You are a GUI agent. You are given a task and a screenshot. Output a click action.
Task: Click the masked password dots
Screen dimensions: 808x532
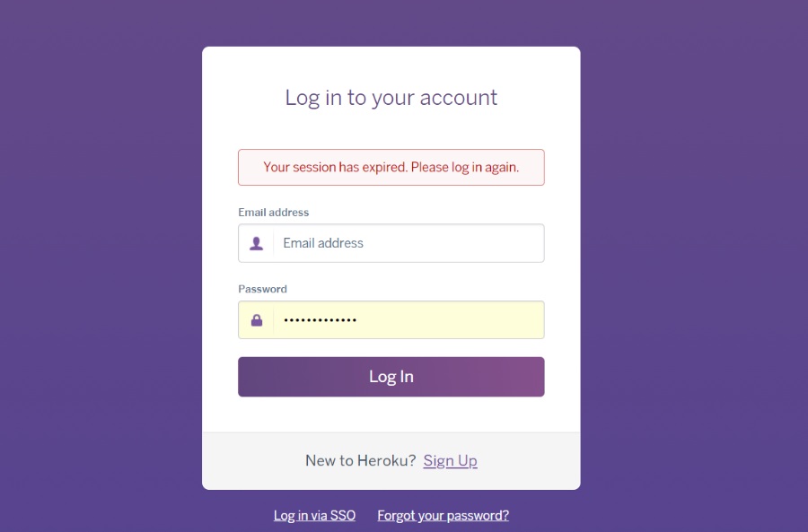[x=320, y=320]
